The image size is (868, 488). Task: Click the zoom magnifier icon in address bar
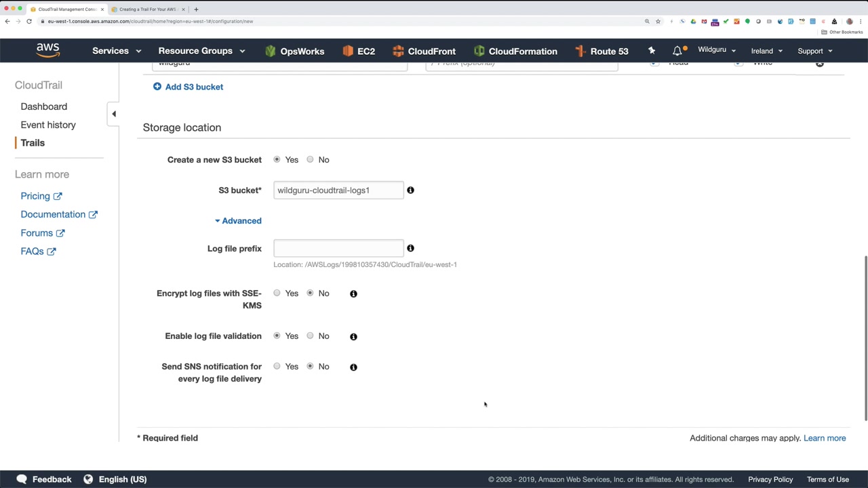click(647, 21)
